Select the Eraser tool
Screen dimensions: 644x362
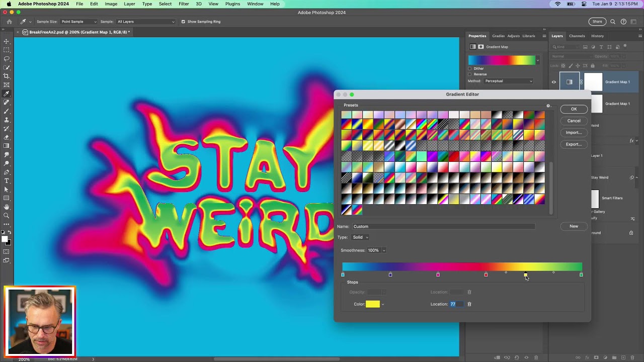pyautogui.click(x=7, y=137)
